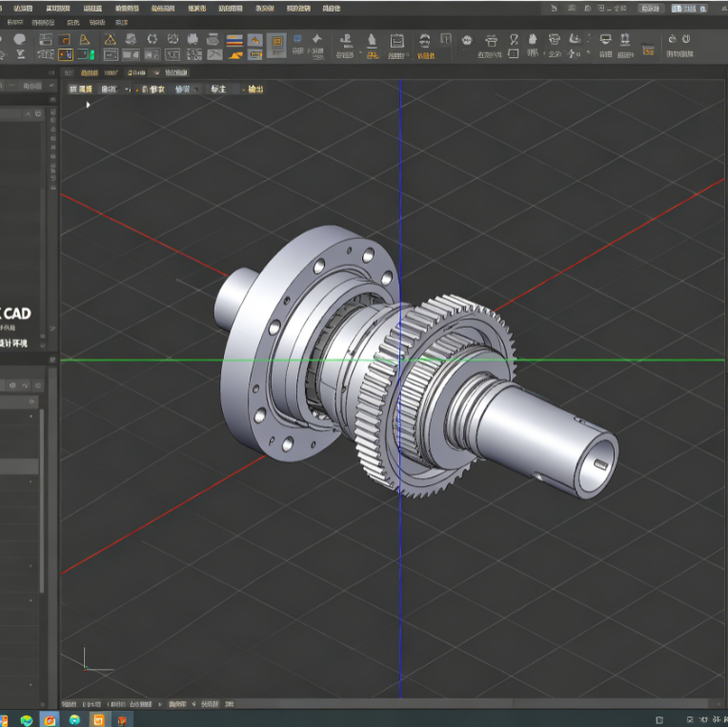Open the '修改' tab in the viewport toolbar
This screenshot has height=727, width=728.
coord(153,90)
